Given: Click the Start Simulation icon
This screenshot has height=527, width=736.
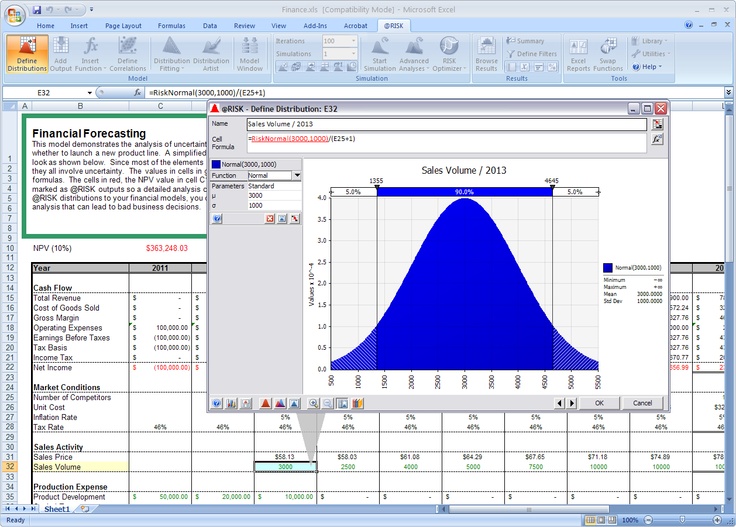Looking at the screenshot, I should click(x=379, y=54).
